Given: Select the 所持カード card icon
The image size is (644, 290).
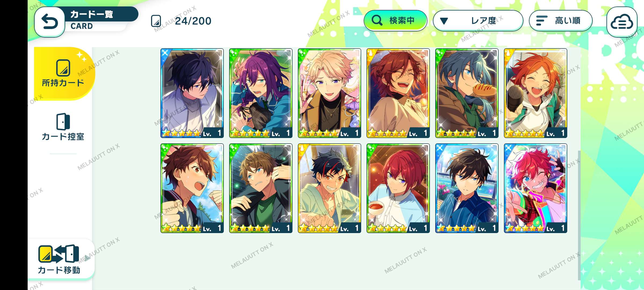Looking at the screenshot, I should (x=63, y=68).
